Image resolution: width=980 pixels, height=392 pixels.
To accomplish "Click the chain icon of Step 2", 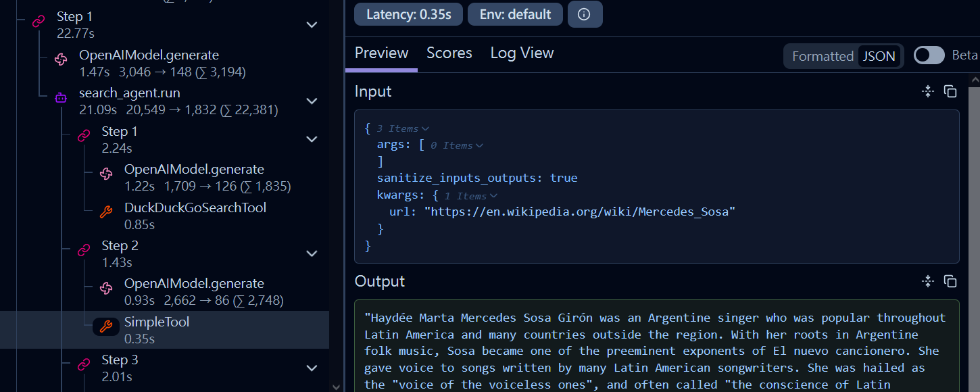I will 84,250.
